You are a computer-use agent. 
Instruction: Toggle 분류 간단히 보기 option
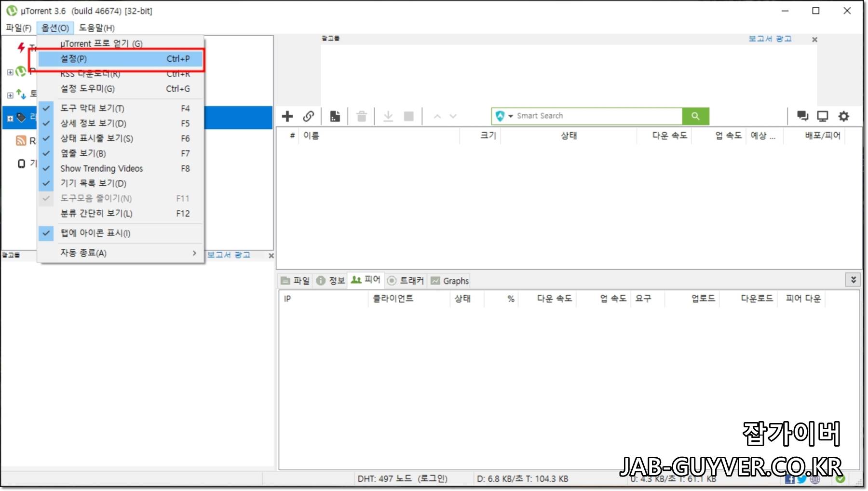click(x=121, y=213)
